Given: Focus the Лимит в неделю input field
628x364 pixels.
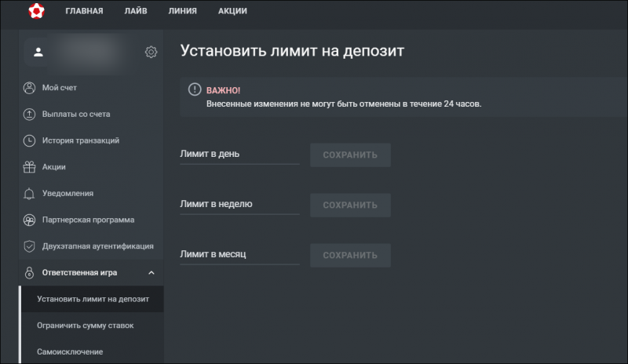Looking at the screenshot, I should point(239,205).
